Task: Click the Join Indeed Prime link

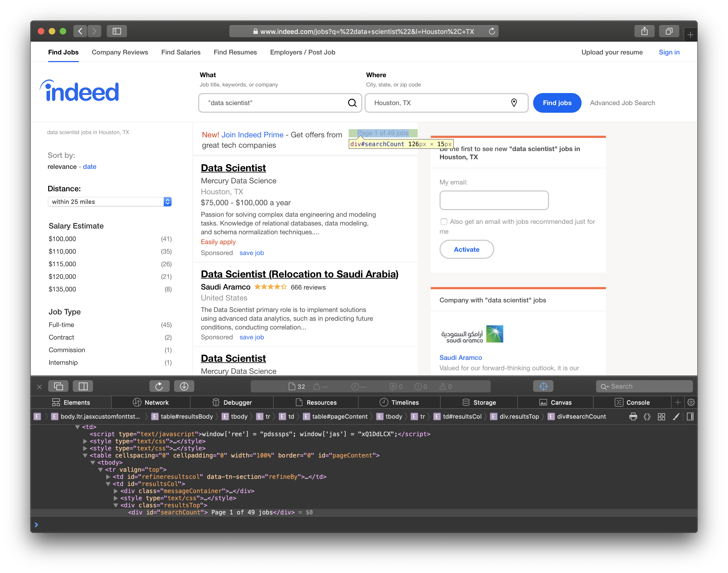Action: pos(252,135)
